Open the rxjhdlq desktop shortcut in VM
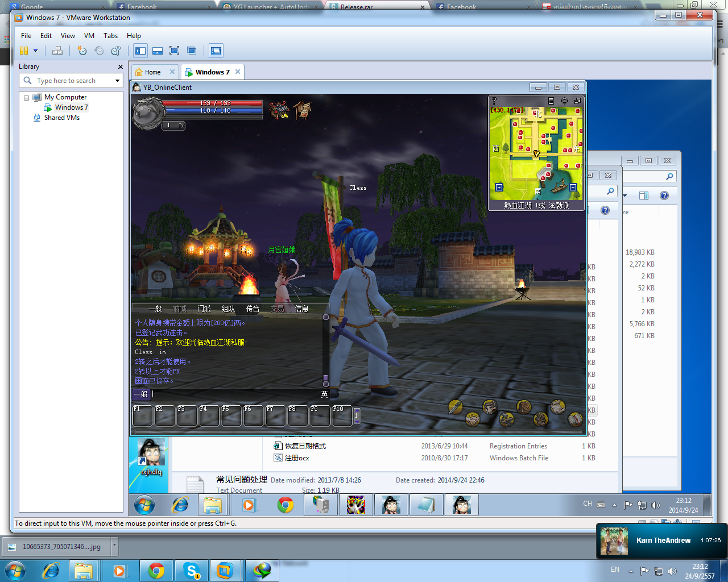 pos(151,457)
